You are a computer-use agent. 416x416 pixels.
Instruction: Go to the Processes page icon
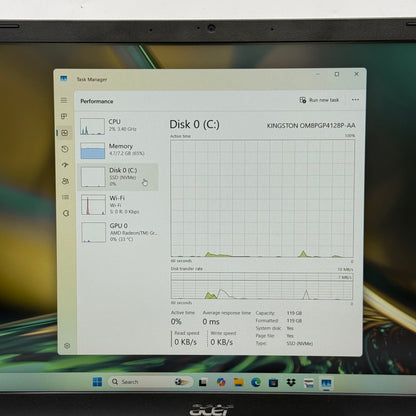64,116
